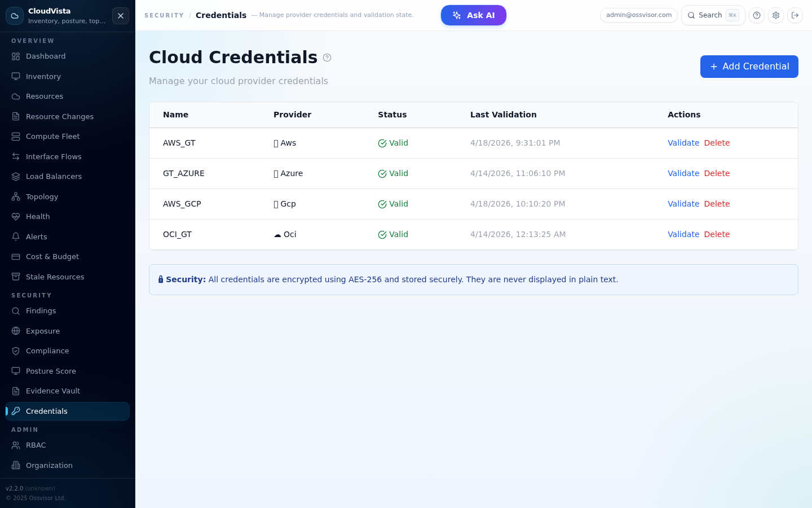
Task: Click the Load Balancers layers icon
Action: click(x=16, y=177)
